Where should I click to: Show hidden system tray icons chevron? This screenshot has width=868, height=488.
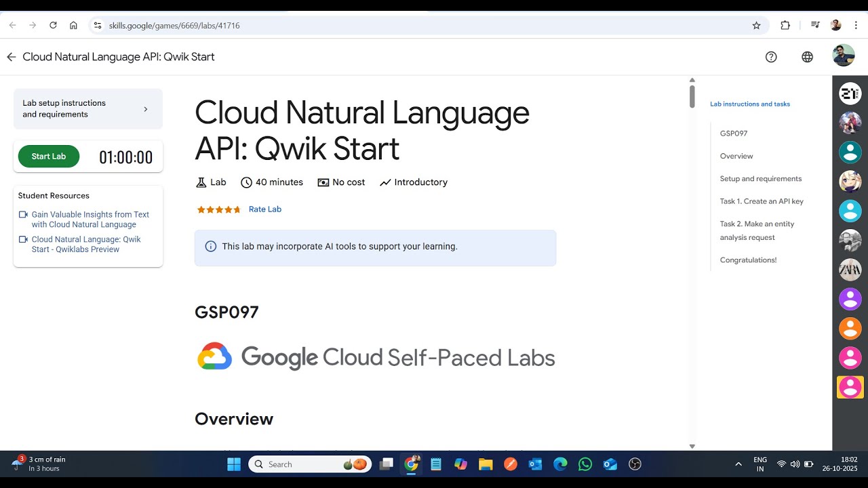738,464
